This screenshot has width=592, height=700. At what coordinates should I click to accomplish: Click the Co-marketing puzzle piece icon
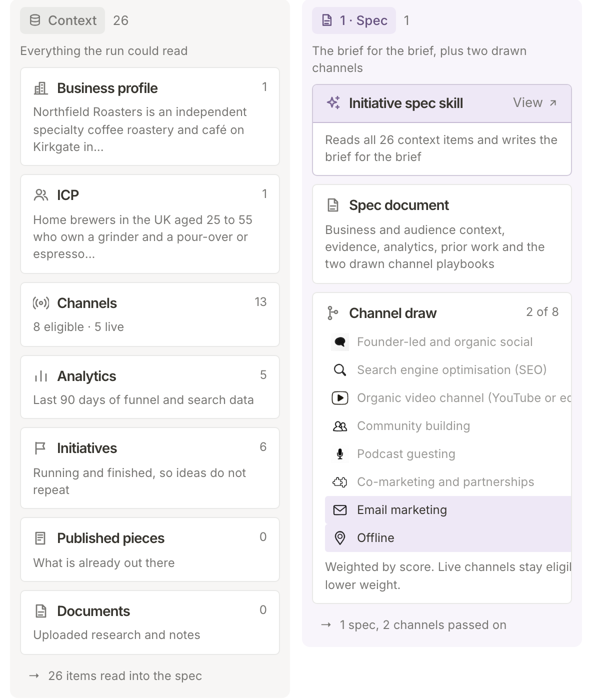tap(340, 482)
